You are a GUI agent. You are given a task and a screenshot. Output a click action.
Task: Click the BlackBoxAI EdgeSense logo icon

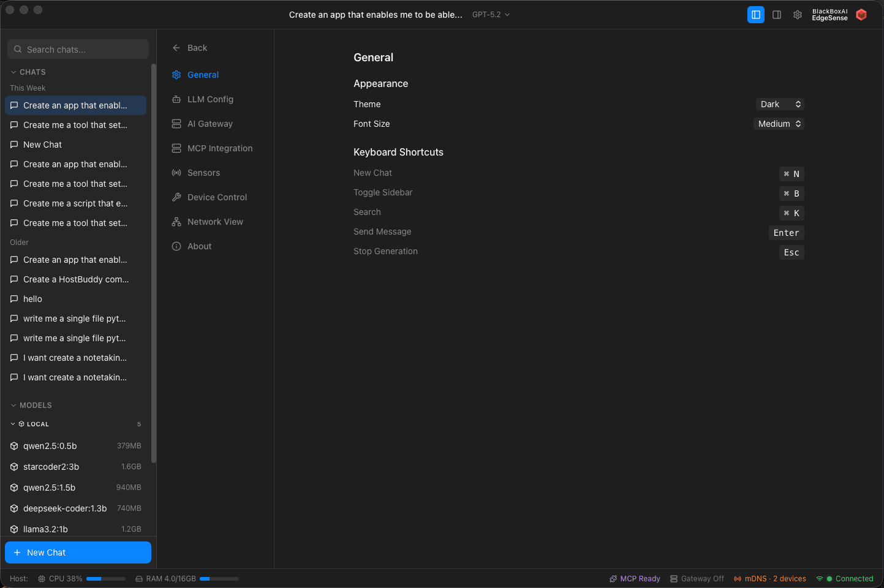pyautogui.click(x=861, y=15)
